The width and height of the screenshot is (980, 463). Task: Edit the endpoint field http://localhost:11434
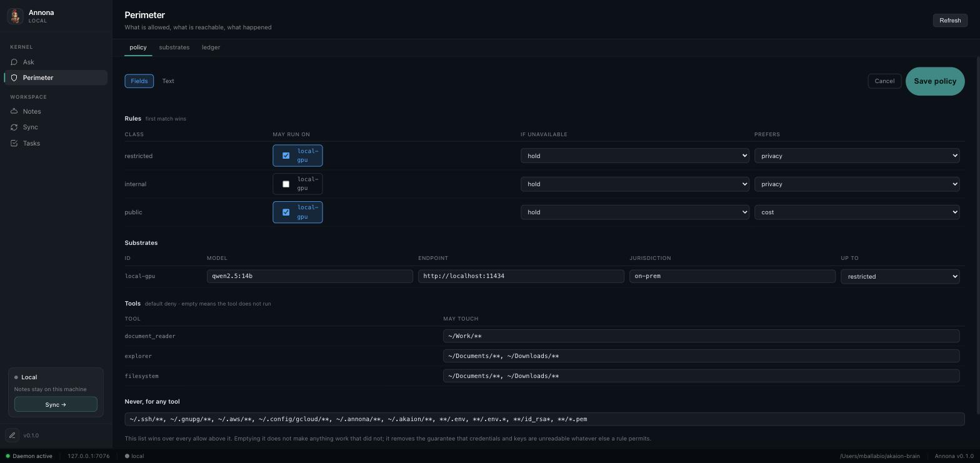tap(521, 276)
